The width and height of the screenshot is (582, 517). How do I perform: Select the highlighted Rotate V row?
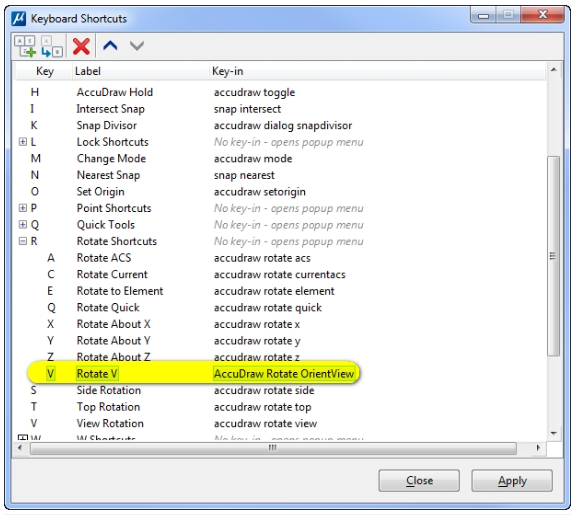tap(193, 373)
